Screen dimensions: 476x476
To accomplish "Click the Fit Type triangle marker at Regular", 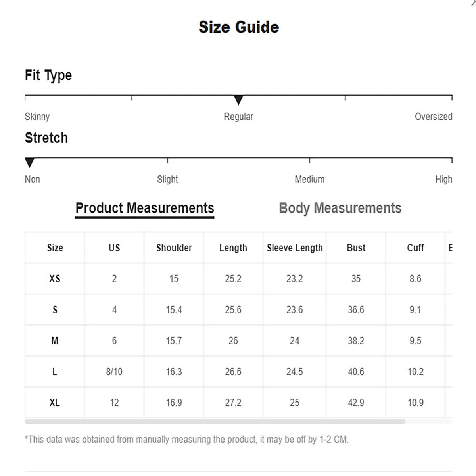I will 238,100.
